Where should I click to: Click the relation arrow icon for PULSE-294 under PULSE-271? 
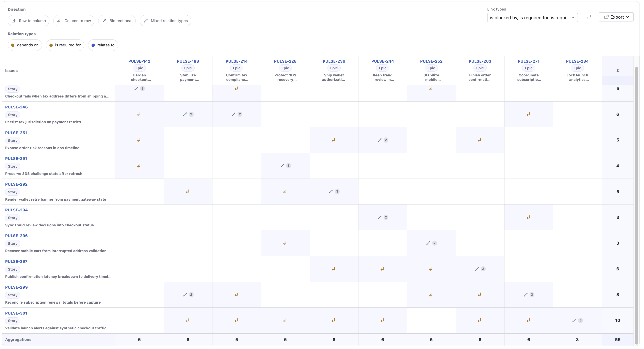(528, 217)
